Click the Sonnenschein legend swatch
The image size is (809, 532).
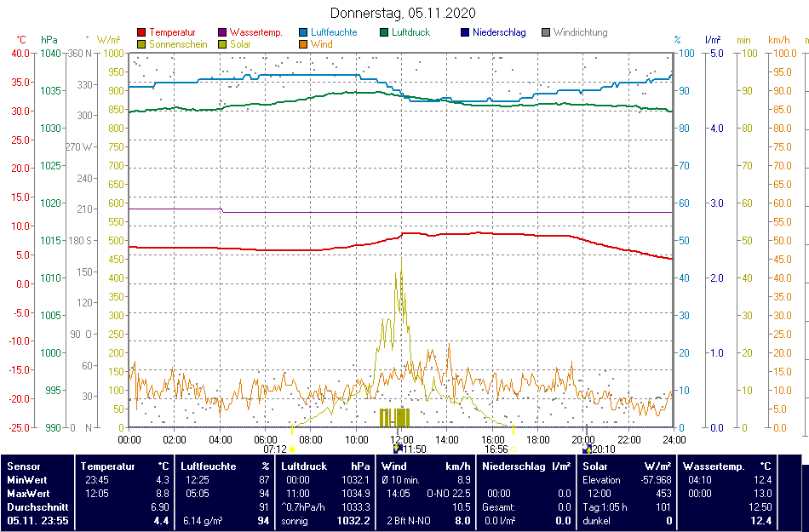tap(141, 44)
